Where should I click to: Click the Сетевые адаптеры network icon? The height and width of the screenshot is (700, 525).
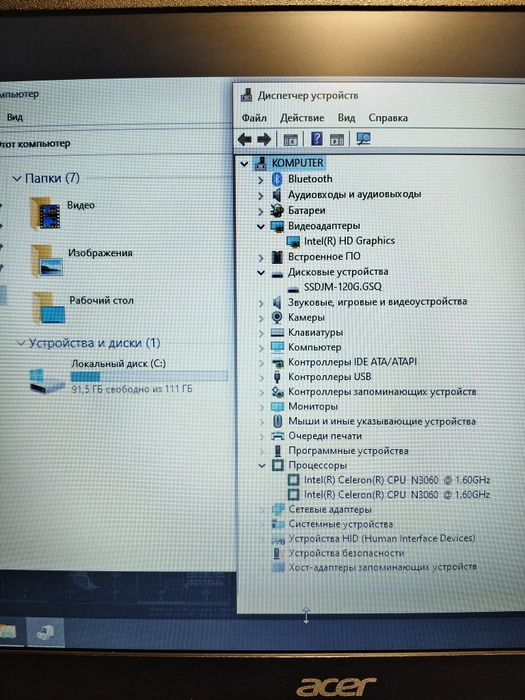click(x=279, y=509)
